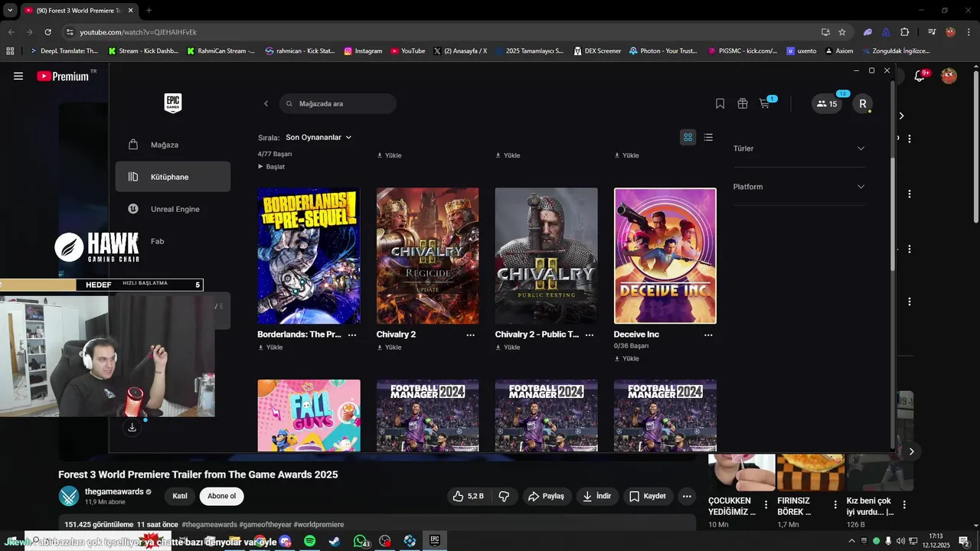Click the #worldpremiere hashtag

(318, 524)
